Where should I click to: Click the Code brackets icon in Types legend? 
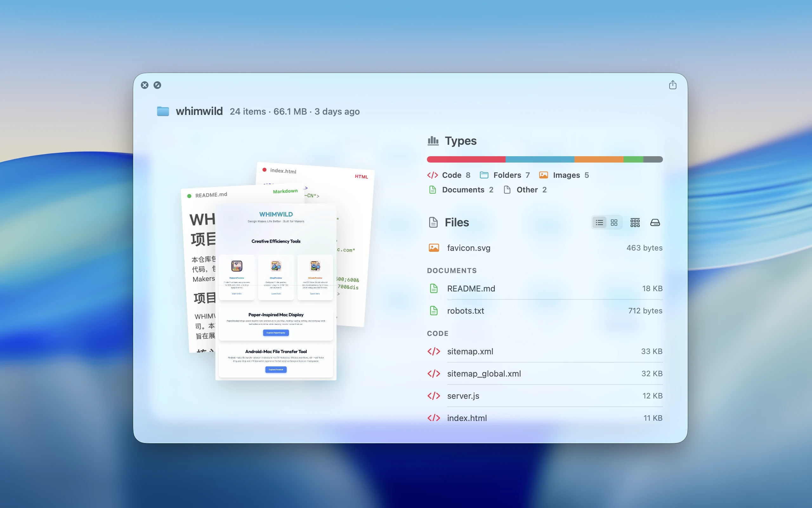[x=433, y=175]
